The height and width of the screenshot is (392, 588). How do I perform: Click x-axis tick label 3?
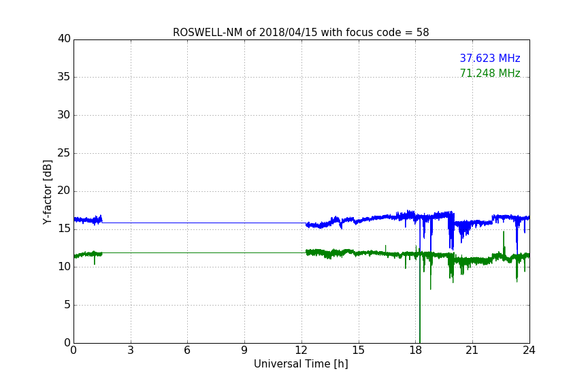[x=131, y=350]
